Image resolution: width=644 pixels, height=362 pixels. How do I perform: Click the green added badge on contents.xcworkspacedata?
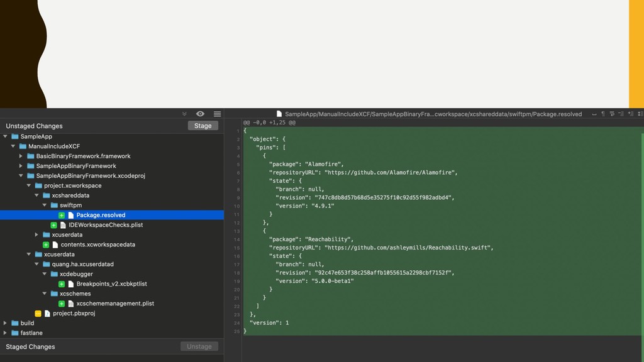pyautogui.click(x=46, y=244)
